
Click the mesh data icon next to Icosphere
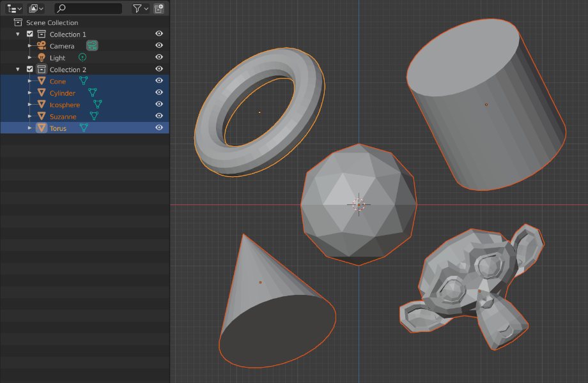coord(97,104)
